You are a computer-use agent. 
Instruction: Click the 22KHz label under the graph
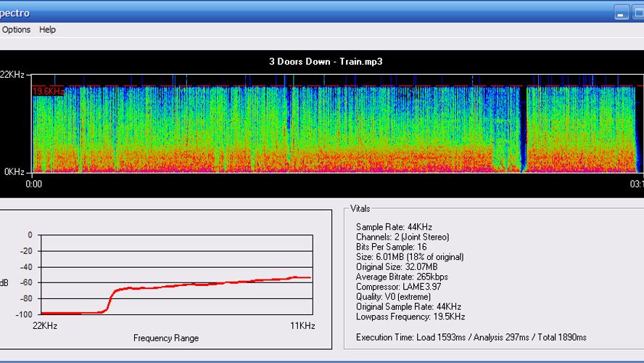point(45,326)
